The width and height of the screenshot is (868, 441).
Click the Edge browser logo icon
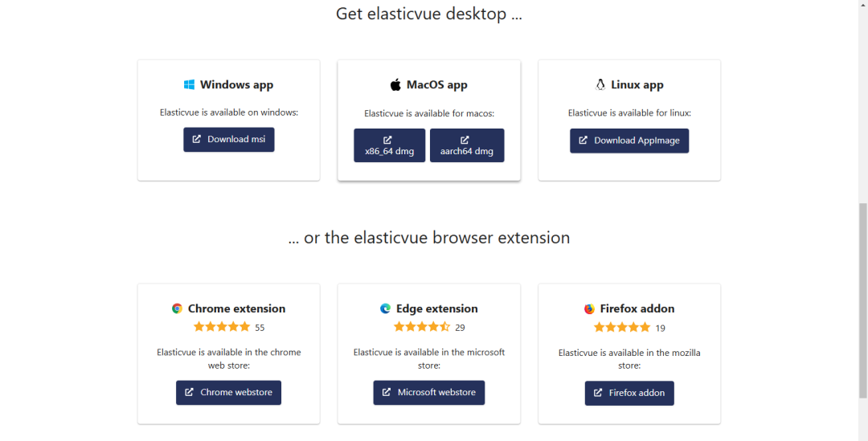tap(386, 308)
